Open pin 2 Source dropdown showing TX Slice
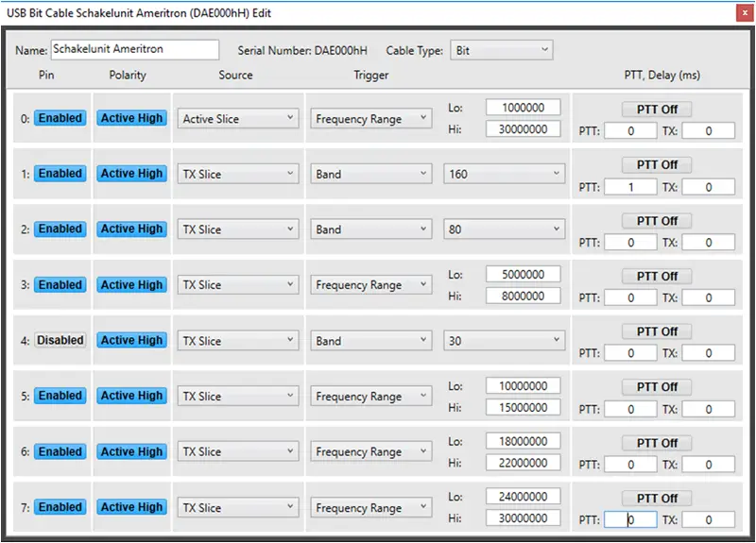Viewport: 756px width, 543px height. pos(238,229)
